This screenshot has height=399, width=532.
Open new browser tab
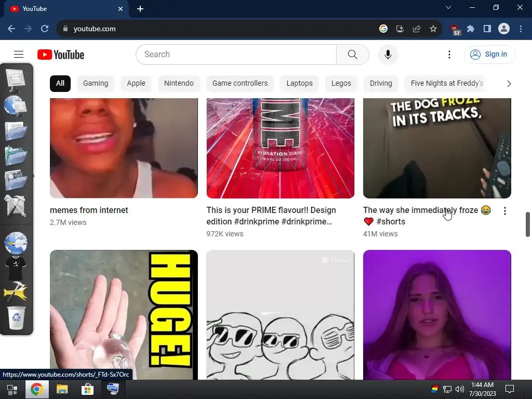140,9
